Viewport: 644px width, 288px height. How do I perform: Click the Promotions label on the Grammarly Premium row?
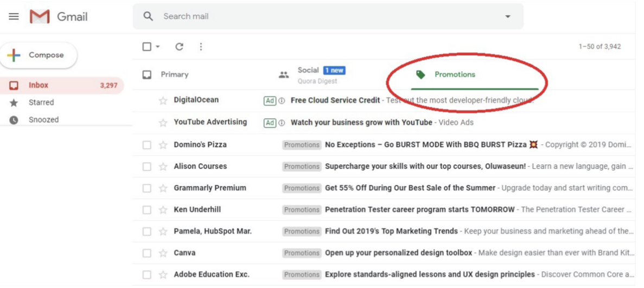302,188
